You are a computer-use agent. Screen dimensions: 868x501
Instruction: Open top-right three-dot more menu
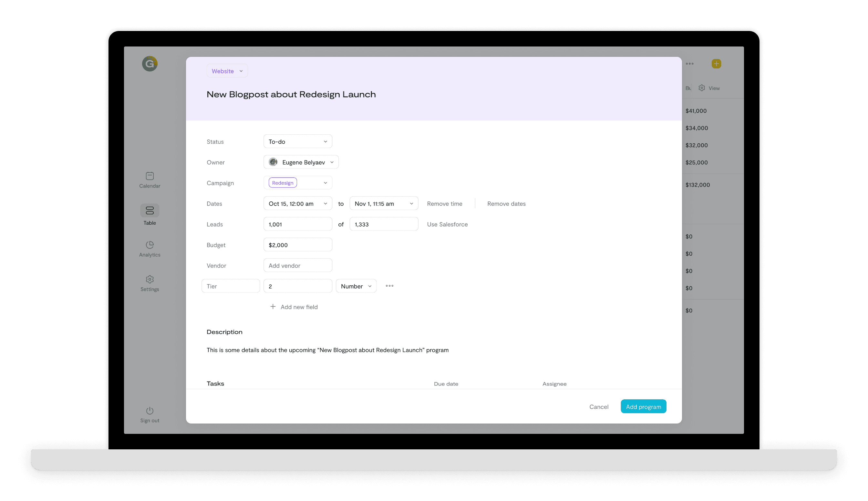pos(689,64)
